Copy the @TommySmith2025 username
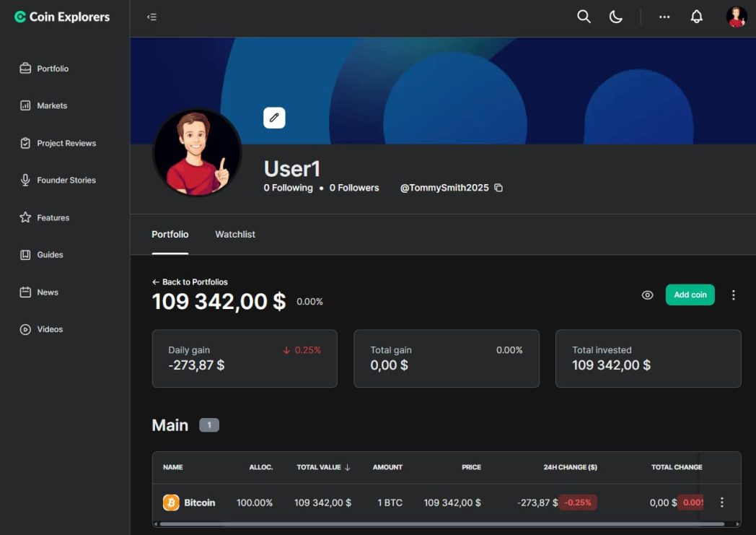 click(498, 188)
